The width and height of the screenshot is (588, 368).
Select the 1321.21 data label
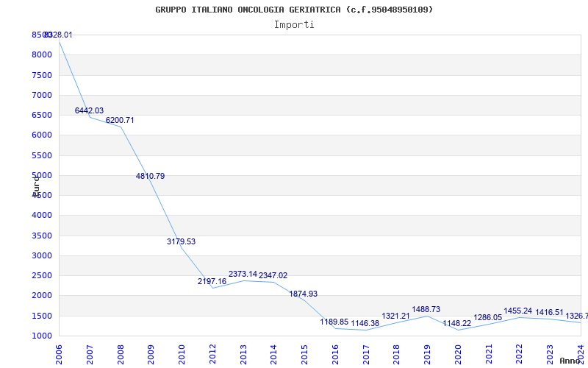coord(395,316)
